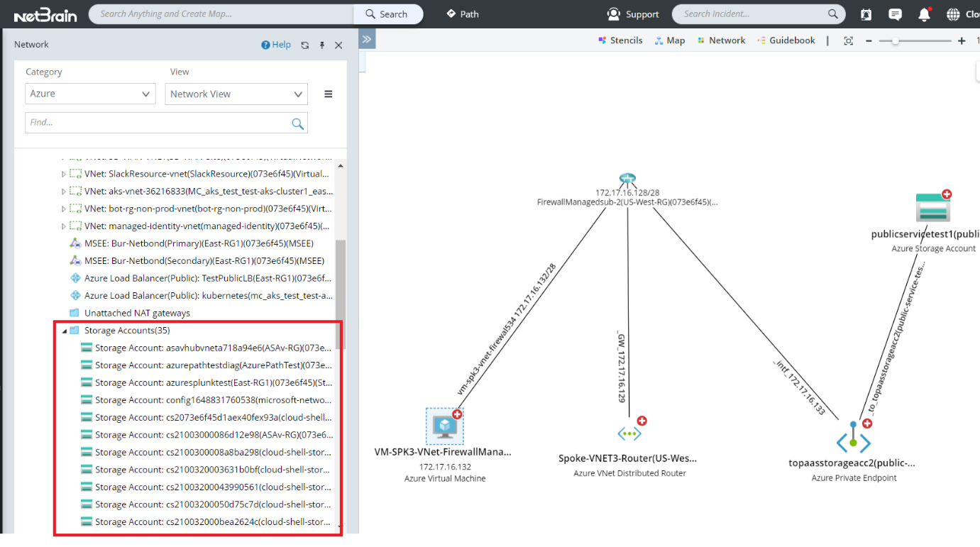Open the Help link
Image resolution: width=980 pixels, height=547 pixels.
click(276, 45)
